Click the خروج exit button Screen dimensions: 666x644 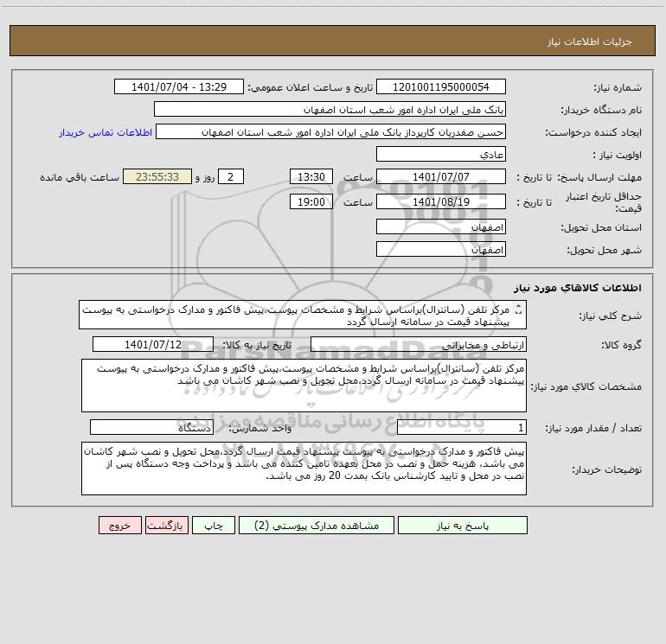click(x=119, y=526)
